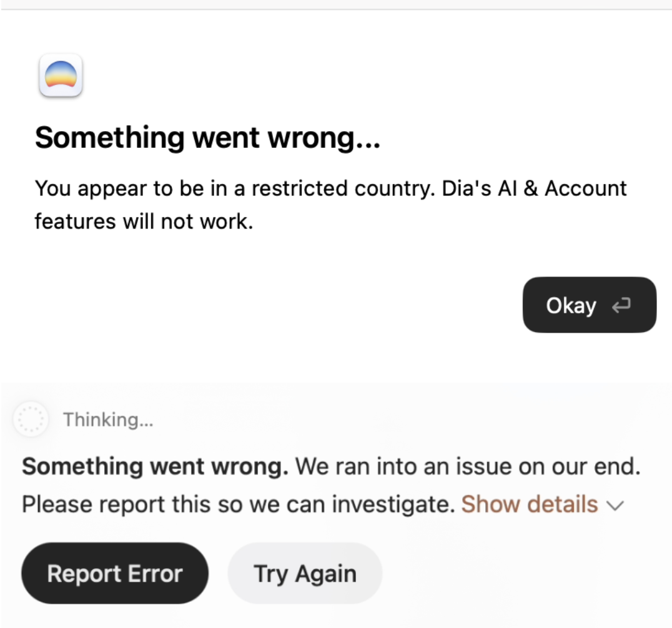The width and height of the screenshot is (672, 628).
Task: Click the return key icon in Okay button
Action: 621,305
